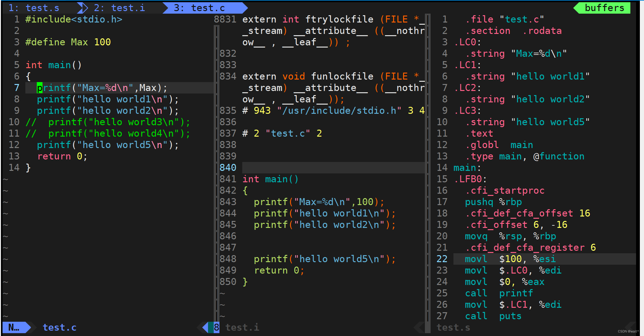Click movl $.LC1, %edi instruction

[x=513, y=305]
